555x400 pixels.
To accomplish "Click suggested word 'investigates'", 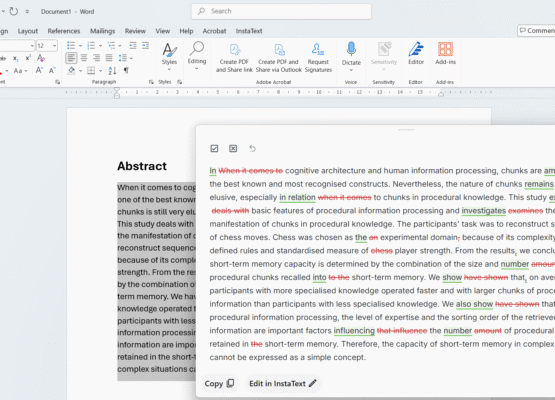I will (x=484, y=211).
